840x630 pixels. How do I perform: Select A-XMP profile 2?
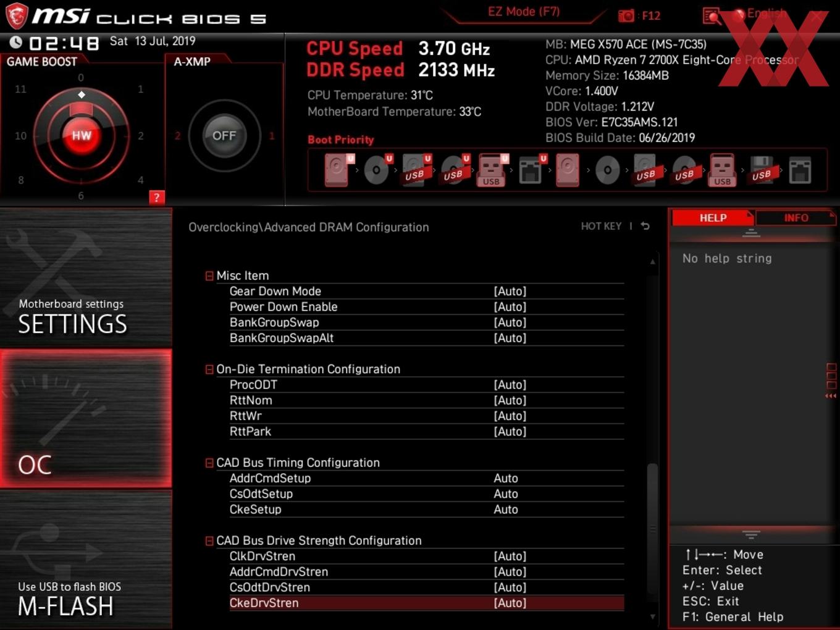tap(178, 136)
